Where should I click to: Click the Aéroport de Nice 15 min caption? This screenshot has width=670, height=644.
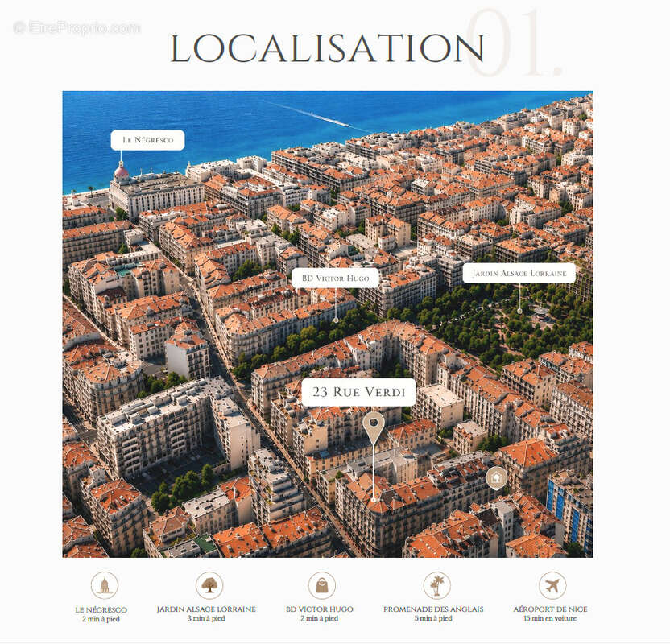(550, 613)
